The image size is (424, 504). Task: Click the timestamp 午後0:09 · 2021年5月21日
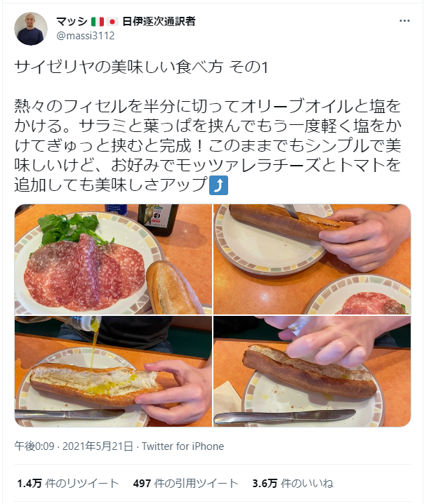[74, 446]
